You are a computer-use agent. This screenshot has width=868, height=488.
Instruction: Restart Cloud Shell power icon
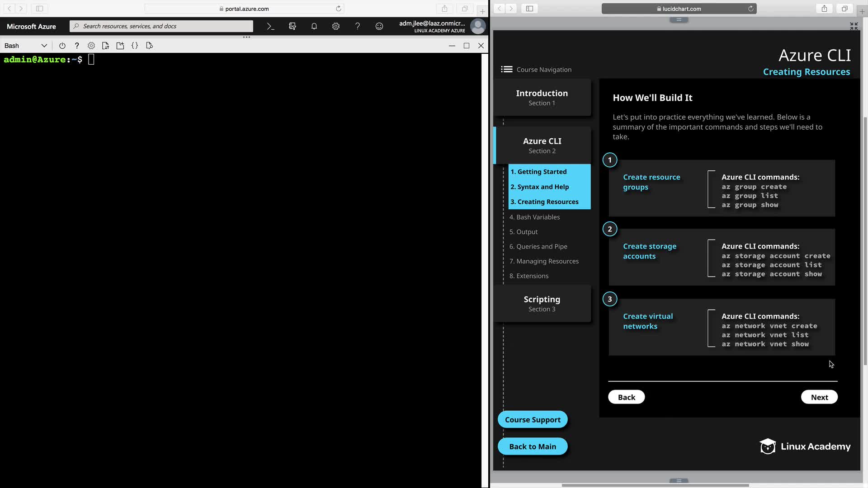62,46
